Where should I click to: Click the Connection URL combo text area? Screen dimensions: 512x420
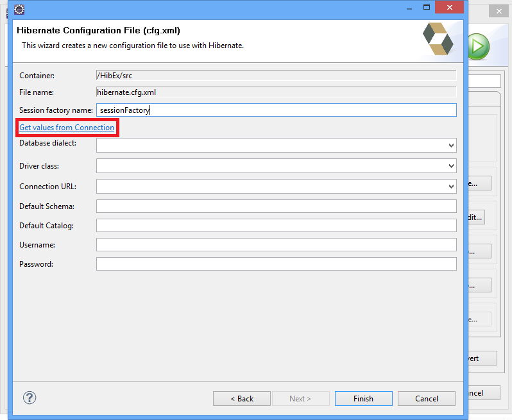coord(271,187)
